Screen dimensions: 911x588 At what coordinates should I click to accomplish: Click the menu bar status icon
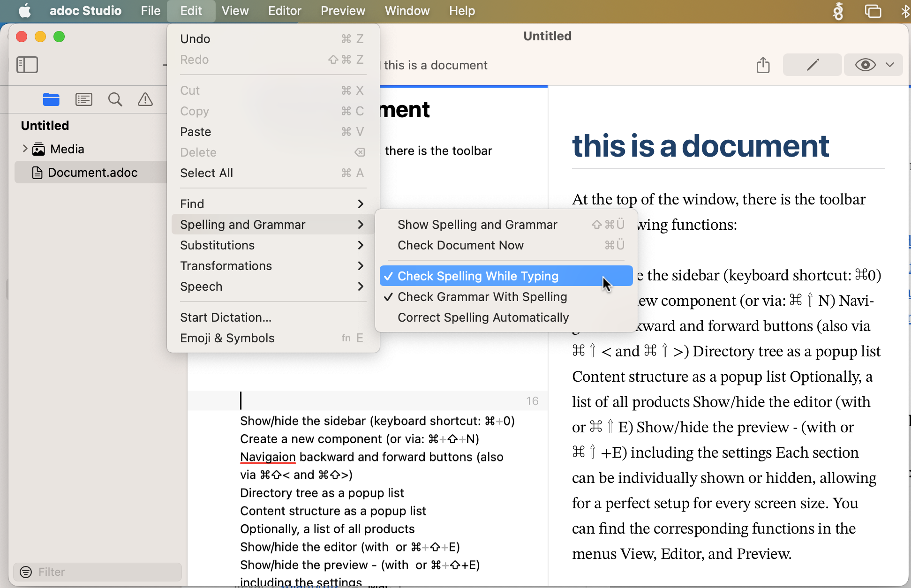838,10
